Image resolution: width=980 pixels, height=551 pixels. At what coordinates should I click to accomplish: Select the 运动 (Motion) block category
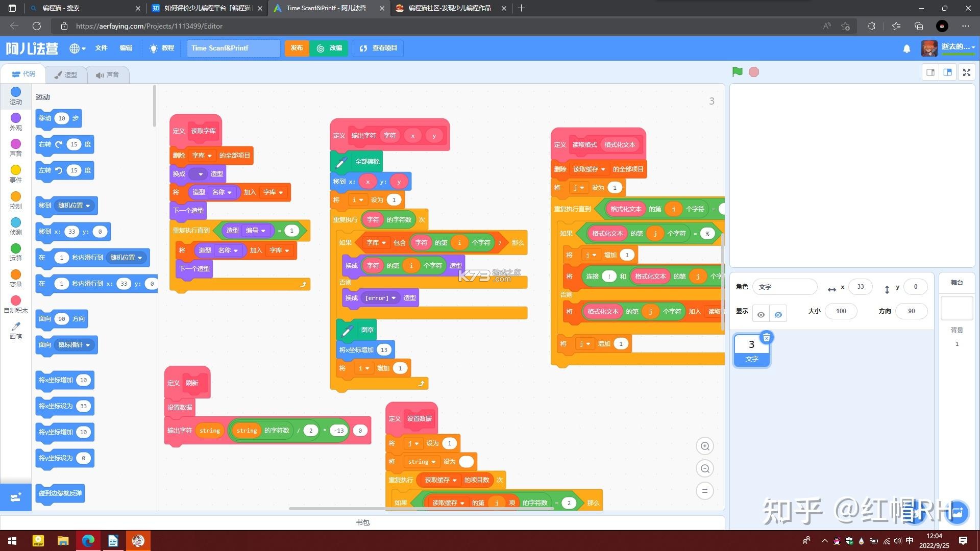16,96
